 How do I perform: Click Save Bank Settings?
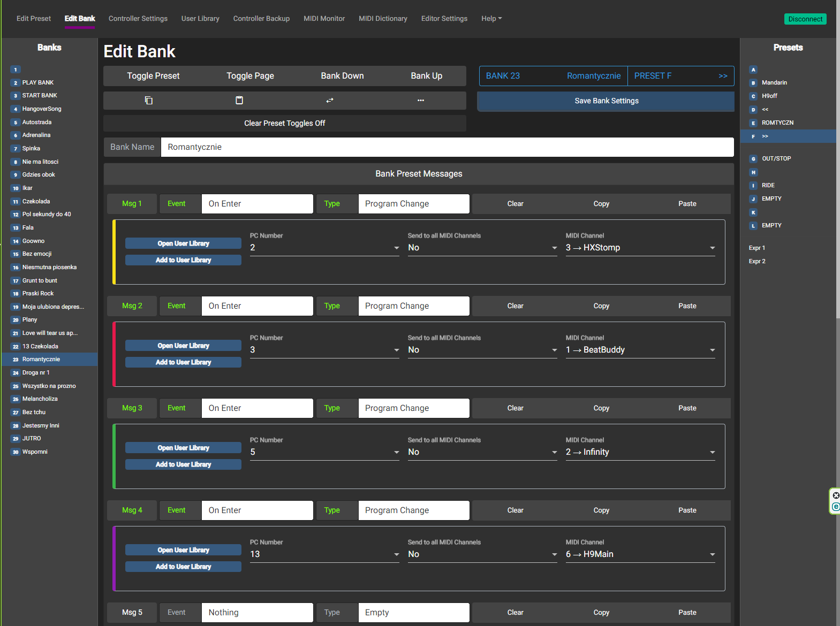point(606,101)
